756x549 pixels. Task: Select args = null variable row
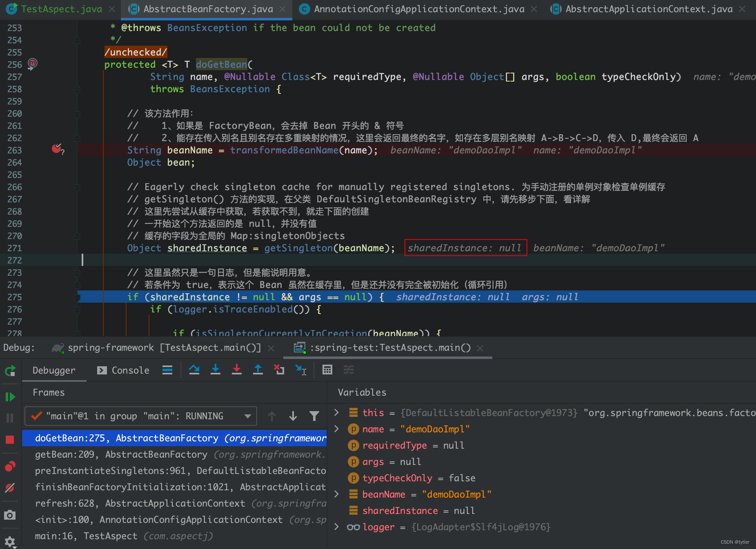click(541, 462)
